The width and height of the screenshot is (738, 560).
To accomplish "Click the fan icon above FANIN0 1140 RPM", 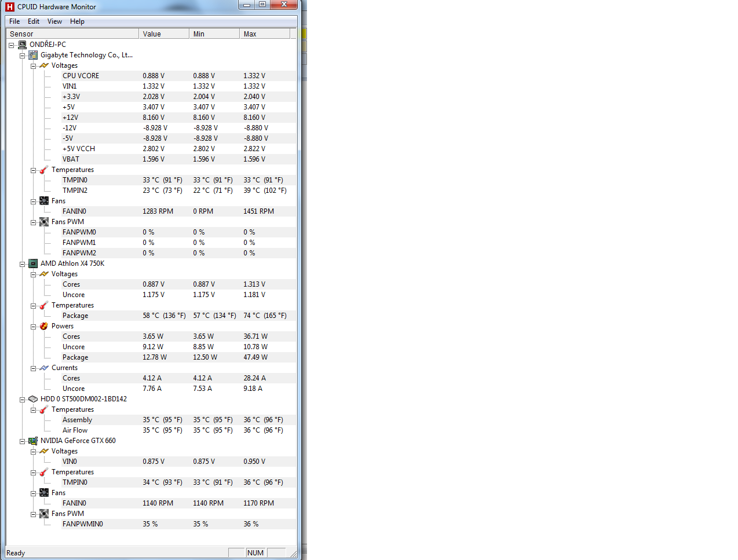I will pyautogui.click(x=44, y=493).
